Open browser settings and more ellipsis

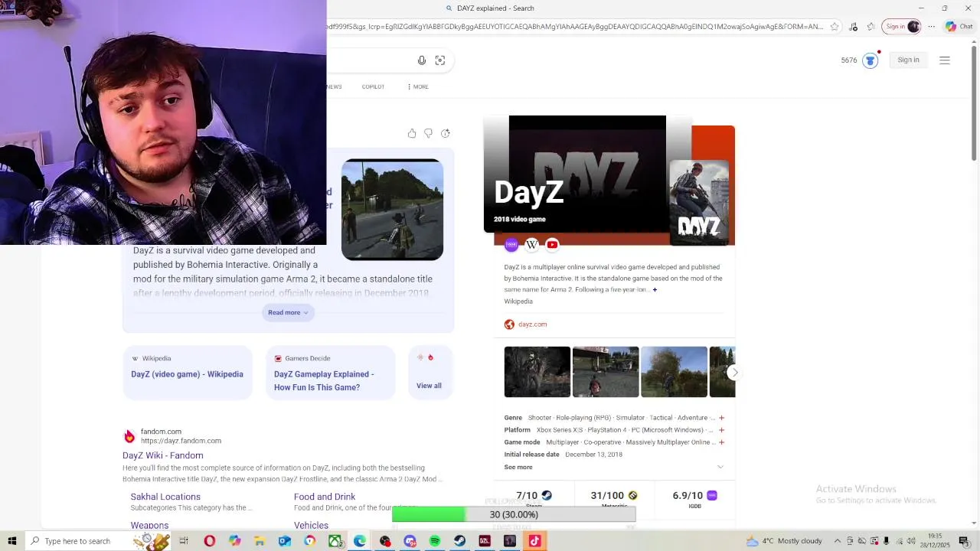(932, 27)
